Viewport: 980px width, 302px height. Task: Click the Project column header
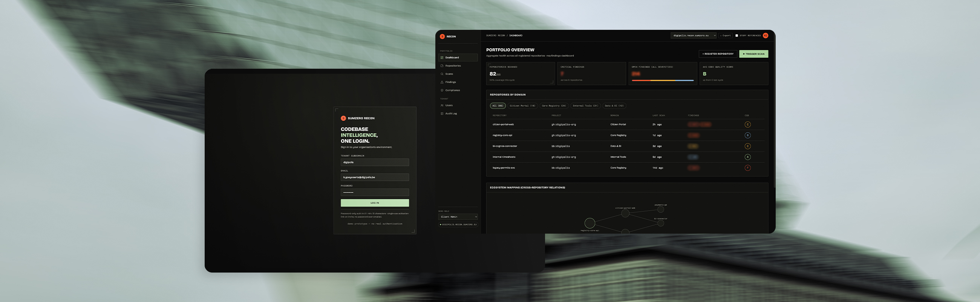click(x=556, y=116)
